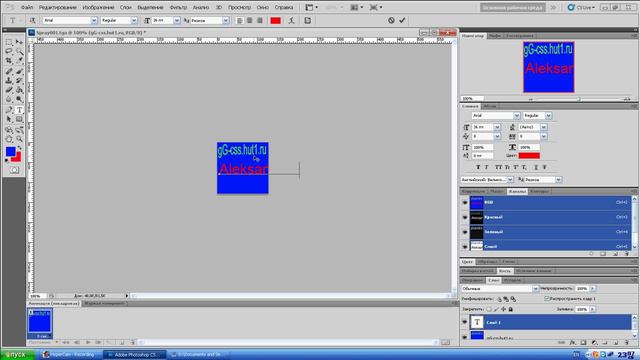This screenshot has height=360, width=640.
Task: Select the Rectangular Marquee tool
Action: pyautogui.click(x=9, y=42)
